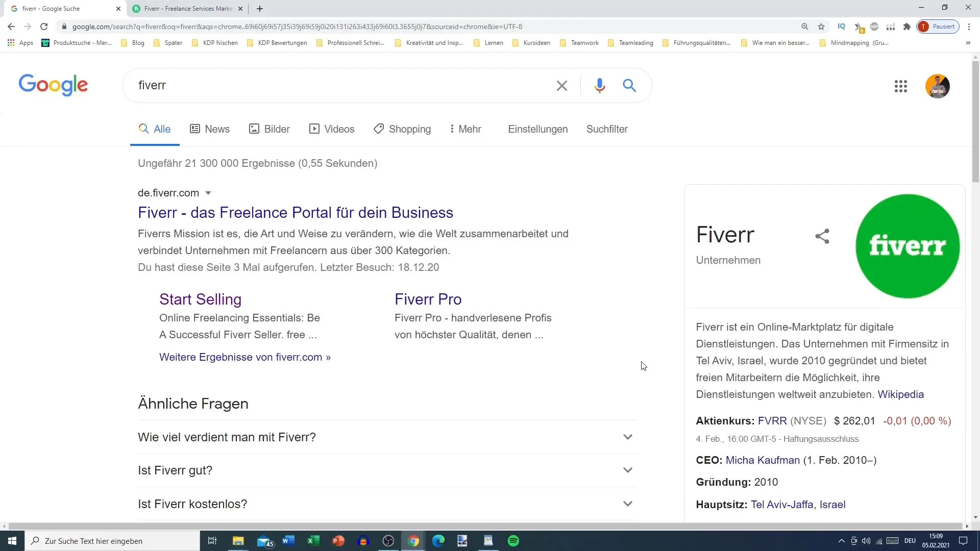Bookmark this page with the star icon
Screen dimensions: 980x551
[821, 27]
